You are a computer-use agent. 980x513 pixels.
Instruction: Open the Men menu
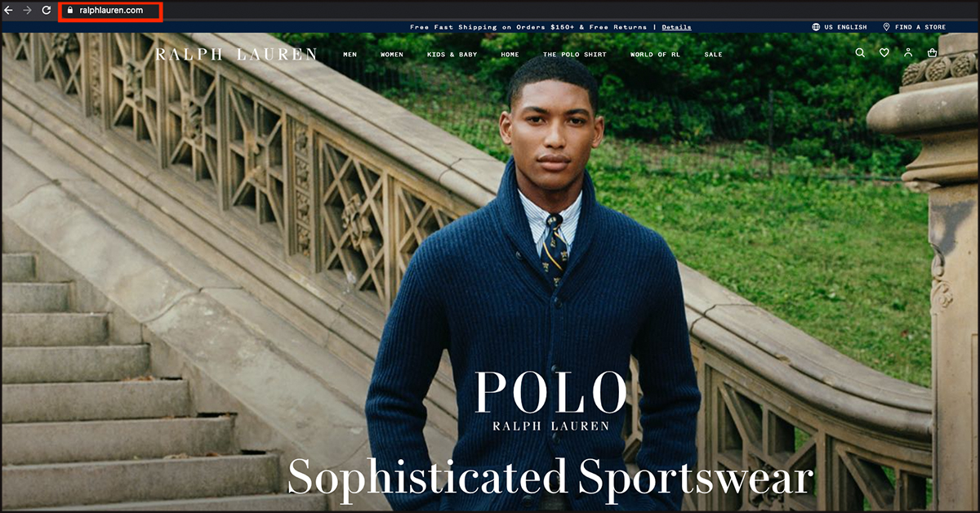350,55
